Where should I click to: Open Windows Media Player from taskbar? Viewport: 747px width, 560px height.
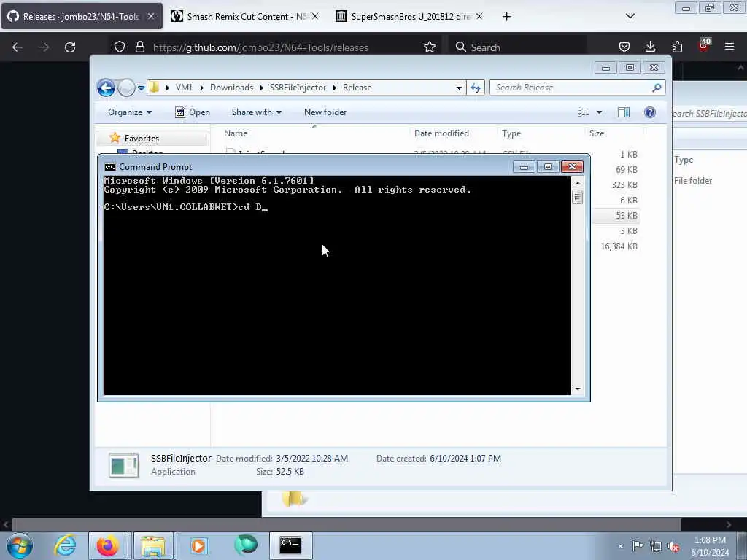(198, 545)
